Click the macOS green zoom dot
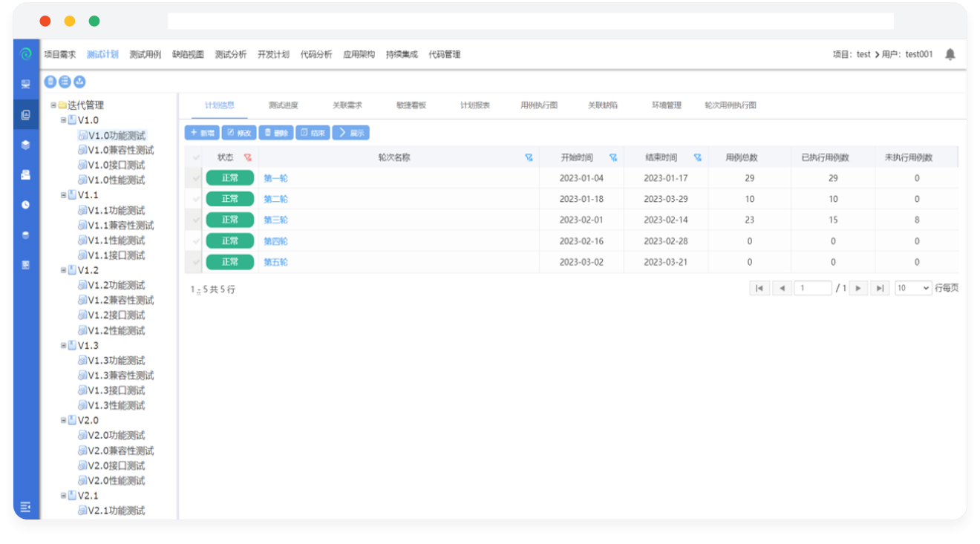The image size is (980, 544). [94, 21]
